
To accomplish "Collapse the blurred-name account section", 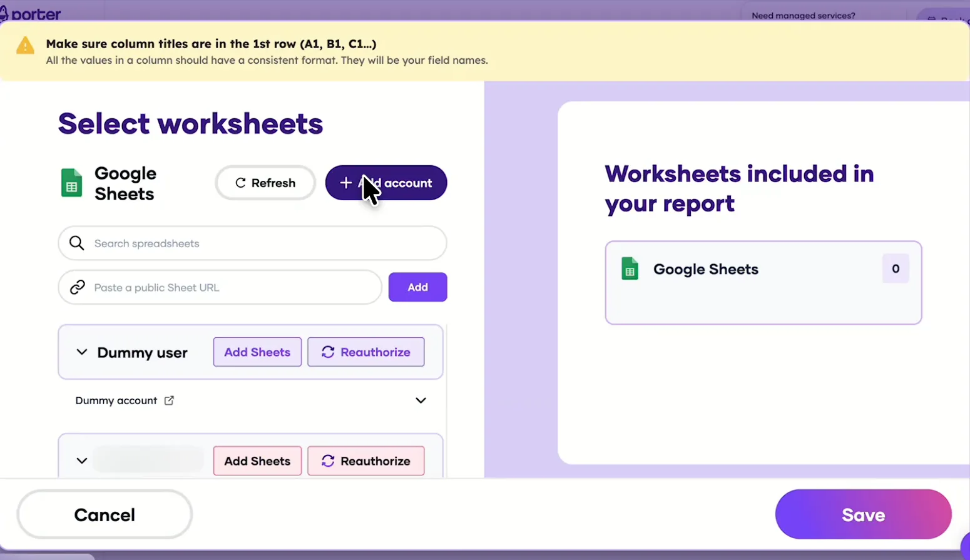I will pos(81,461).
